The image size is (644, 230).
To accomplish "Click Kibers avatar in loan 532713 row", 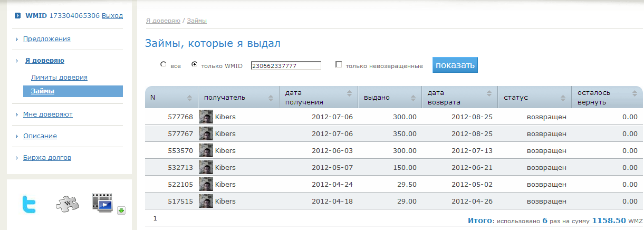I will (x=206, y=168).
